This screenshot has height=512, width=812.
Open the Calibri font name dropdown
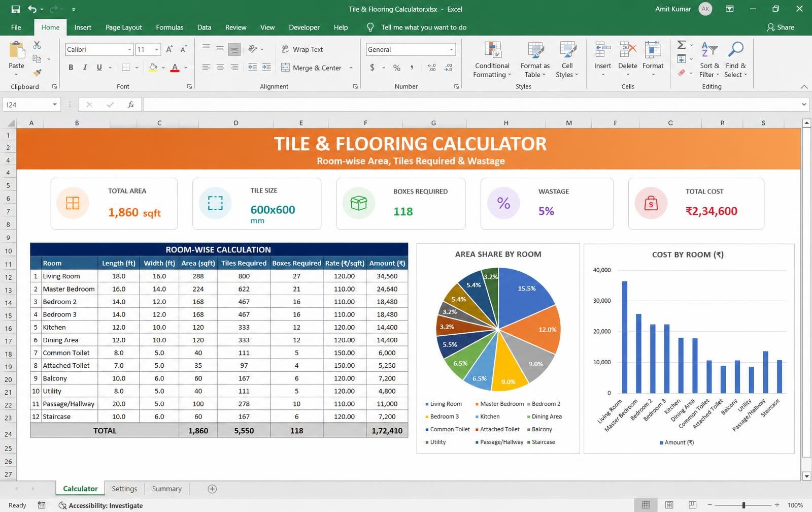click(x=129, y=49)
